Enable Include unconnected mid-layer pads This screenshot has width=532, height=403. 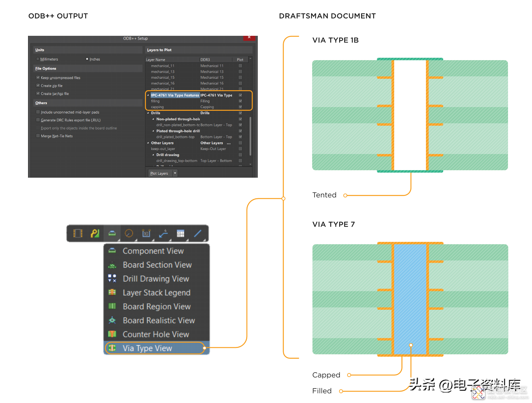[38, 112]
